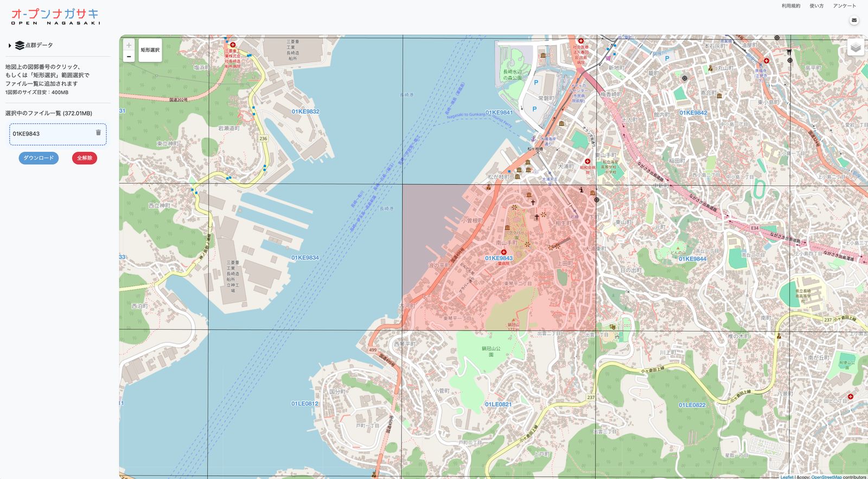Click the stacked layers icon by 点群データ

click(20, 46)
